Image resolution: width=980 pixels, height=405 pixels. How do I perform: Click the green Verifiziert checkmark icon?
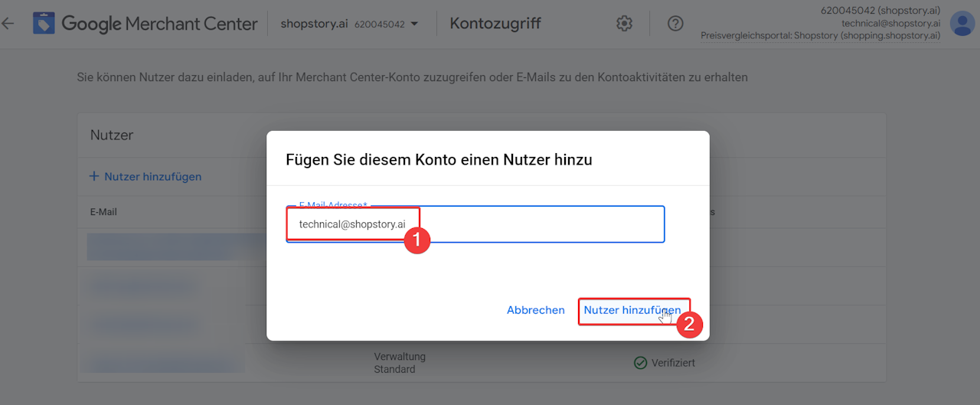click(x=640, y=363)
